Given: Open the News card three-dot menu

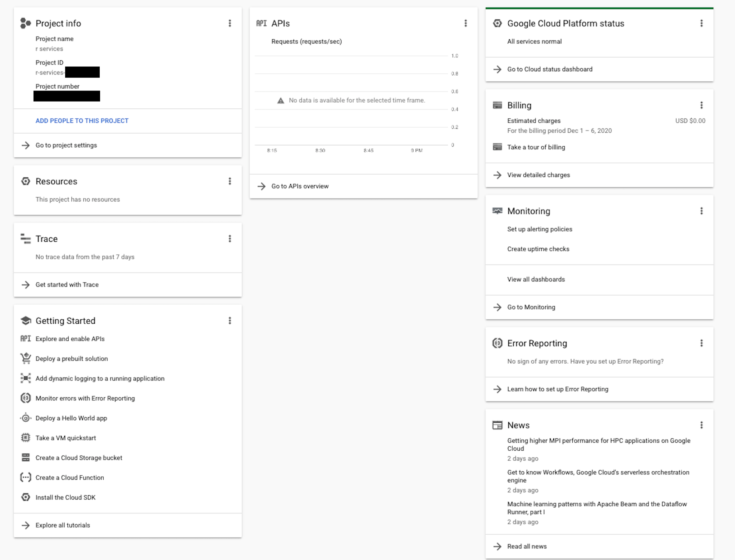Looking at the screenshot, I should tap(701, 425).
